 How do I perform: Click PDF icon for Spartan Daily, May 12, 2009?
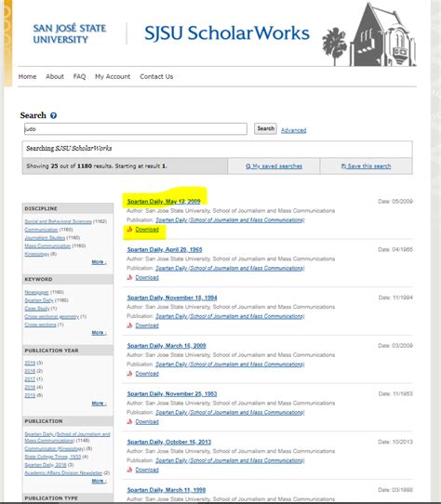[x=129, y=229]
